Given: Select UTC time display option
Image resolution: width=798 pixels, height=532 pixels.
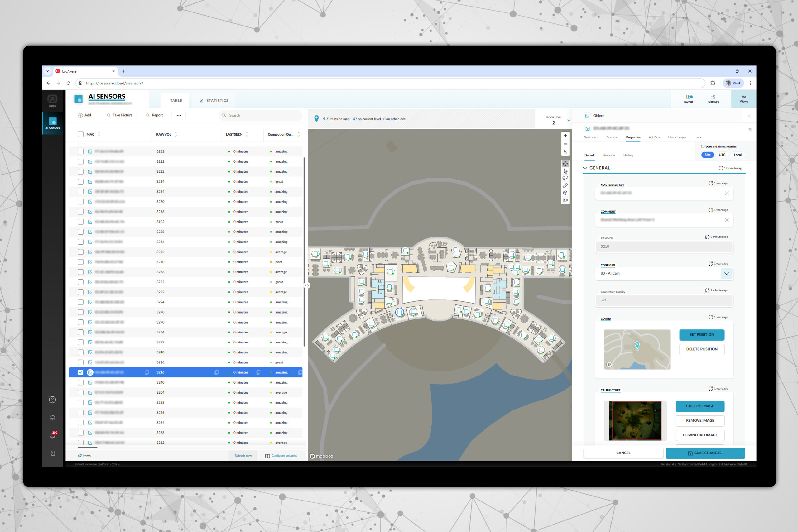Looking at the screenshot, I should click(x=722, y=155).
